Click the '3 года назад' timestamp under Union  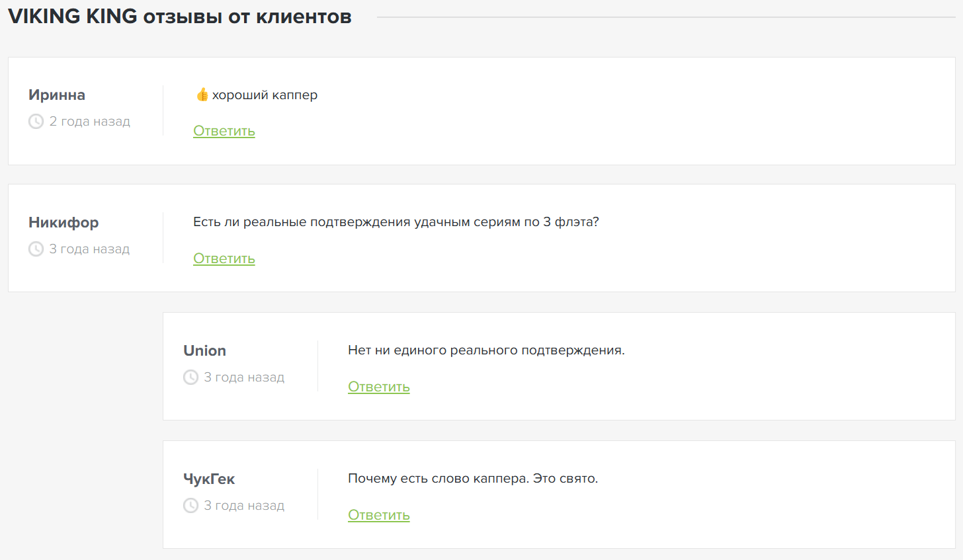pos(245,378)
